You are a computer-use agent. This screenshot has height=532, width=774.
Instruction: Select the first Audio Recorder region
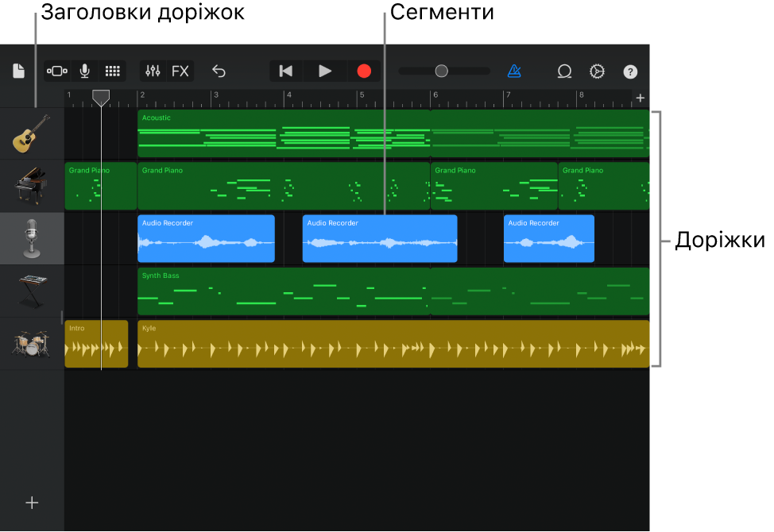(x=207, y=239)
